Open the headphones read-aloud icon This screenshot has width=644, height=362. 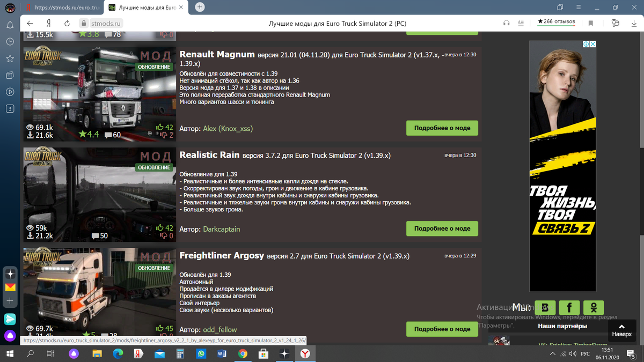(506, 23)
